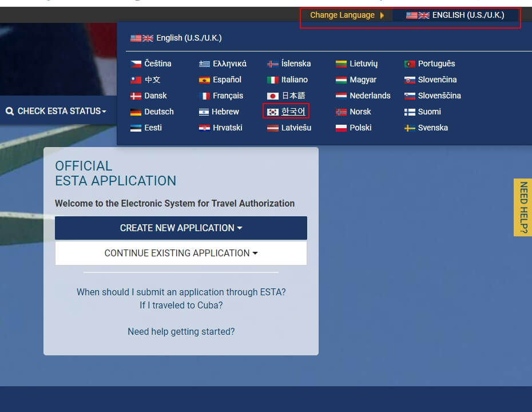Image resolution: width=532 pixels, height=412 pixels.
Task: Open 'Need help getting started?' link
Action: [x=181, y=331]
